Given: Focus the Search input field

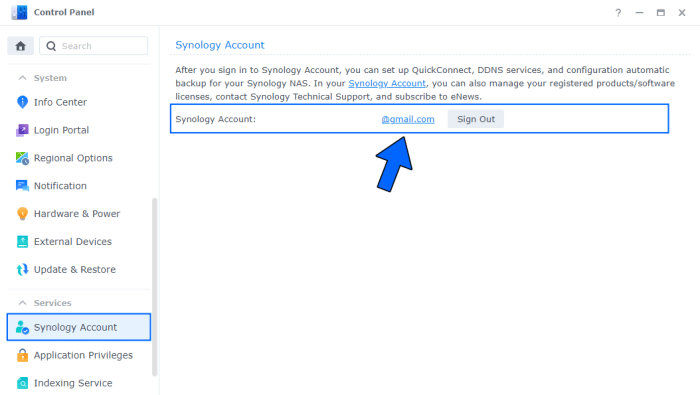Looking at the screenshot, I should point(94,46).
